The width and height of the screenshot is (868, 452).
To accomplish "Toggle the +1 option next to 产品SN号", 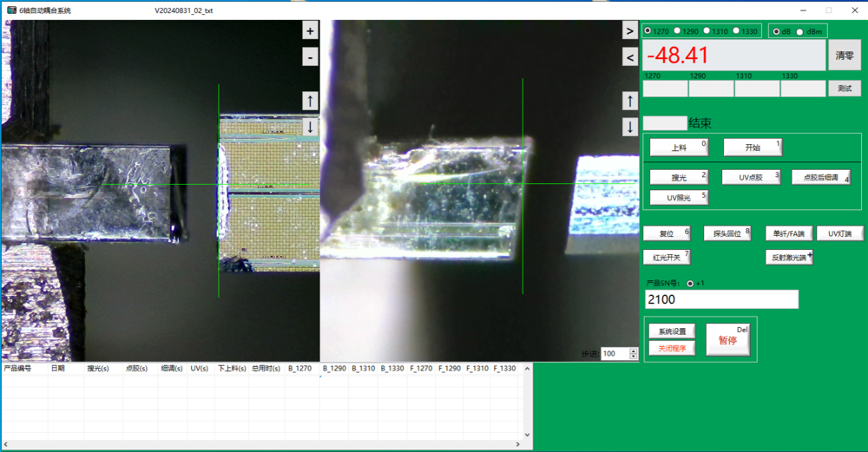I will coord(691,283).
